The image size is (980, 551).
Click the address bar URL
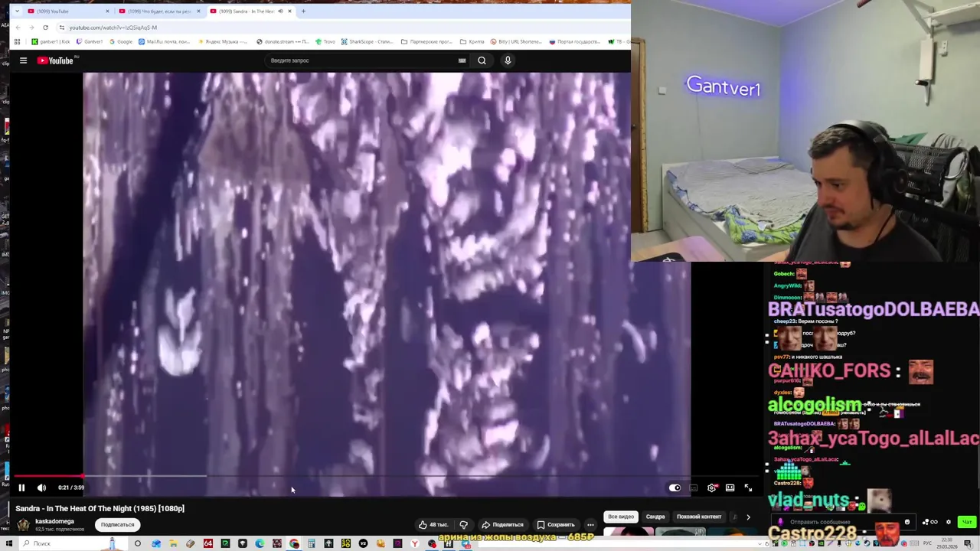pos(113,28)
